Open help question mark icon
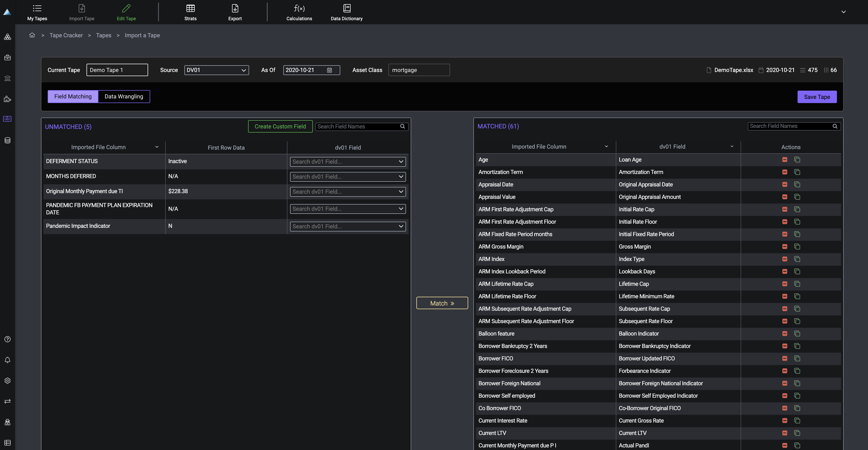 [x=8, y=339]
